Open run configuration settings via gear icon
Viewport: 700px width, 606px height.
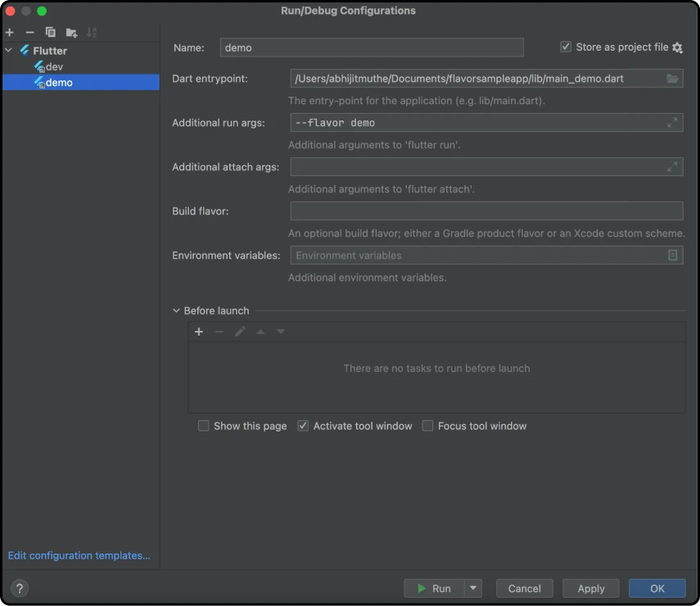[x=678, y=47]
